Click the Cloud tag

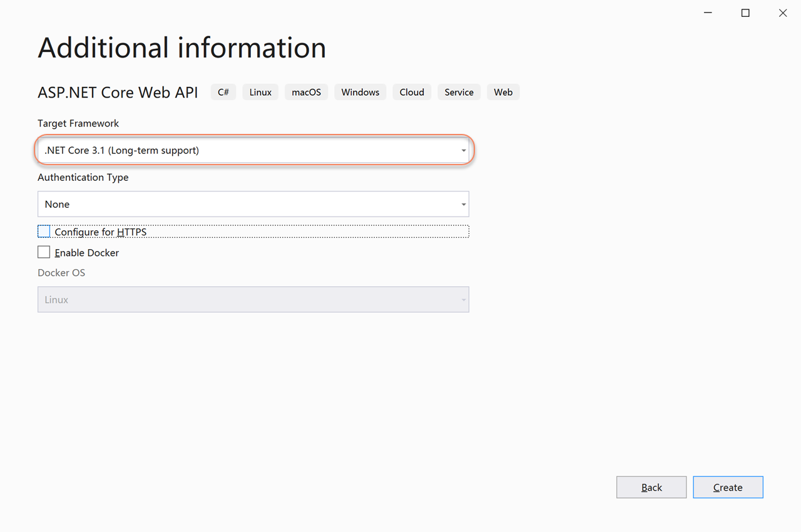tap(412, 92)
